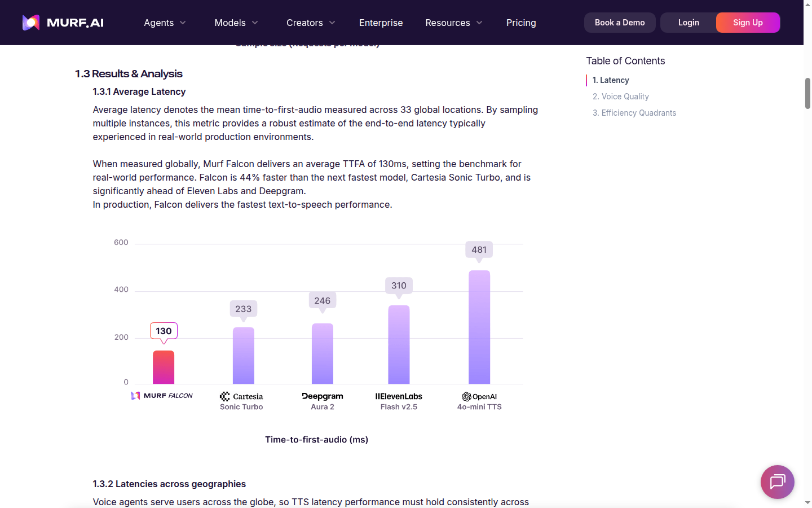
Task: Click the 1.3.1 Average Latency heading
Action: click(139, 91)
